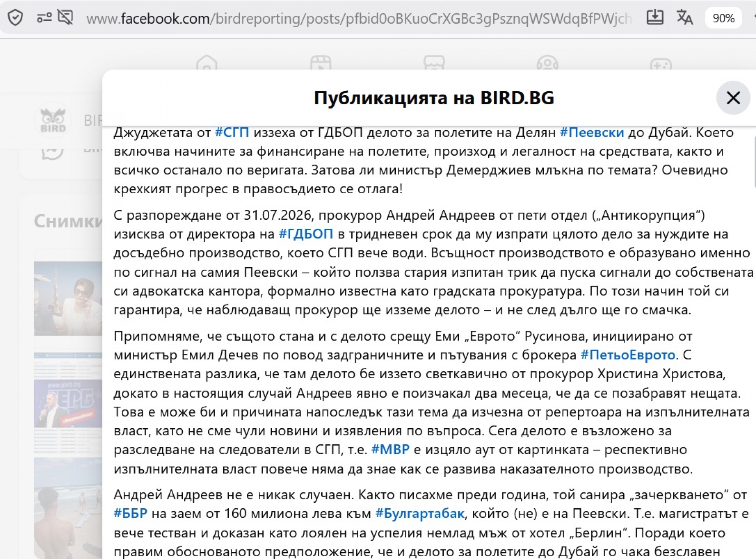Open the #СГП hashtag link

[232, 132]
